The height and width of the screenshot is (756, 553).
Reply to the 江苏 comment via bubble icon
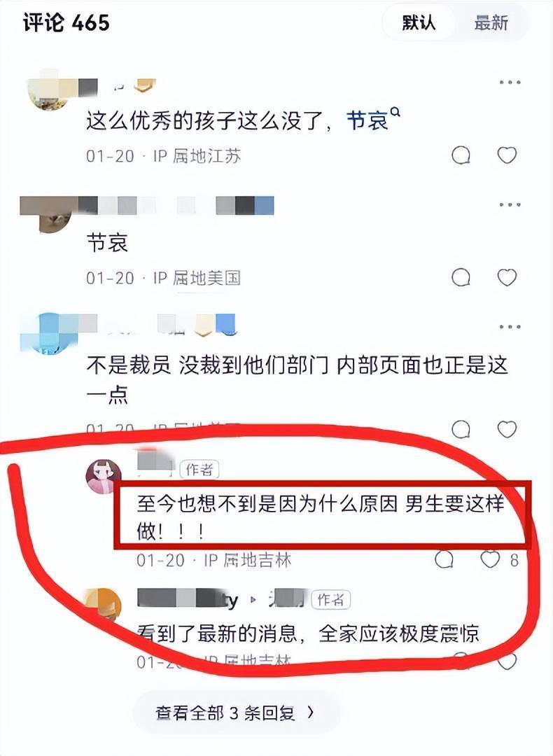pos(461,155)
